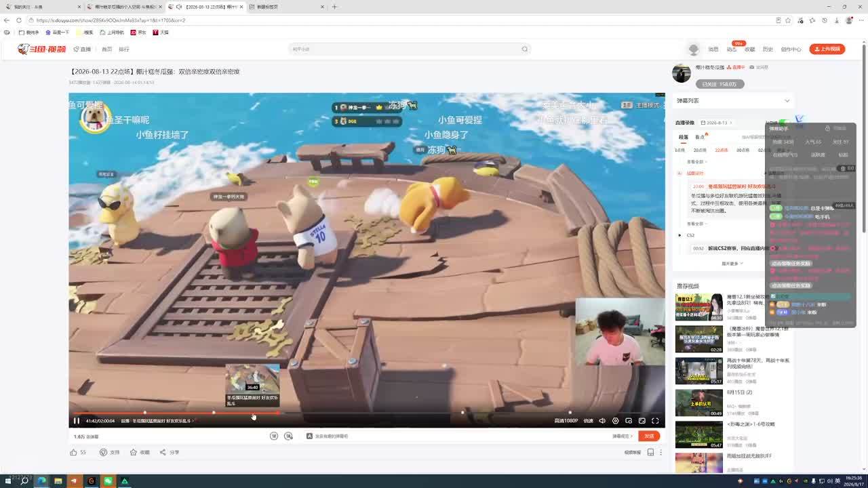The width and height of the screenshot is (868, 488).
Task: Open picture-in-picture mini player icon
Action: pos(629,421)
